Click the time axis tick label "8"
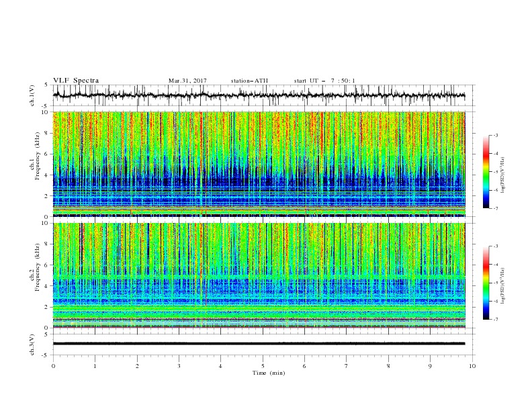532x411 pixels. point(388,366)
